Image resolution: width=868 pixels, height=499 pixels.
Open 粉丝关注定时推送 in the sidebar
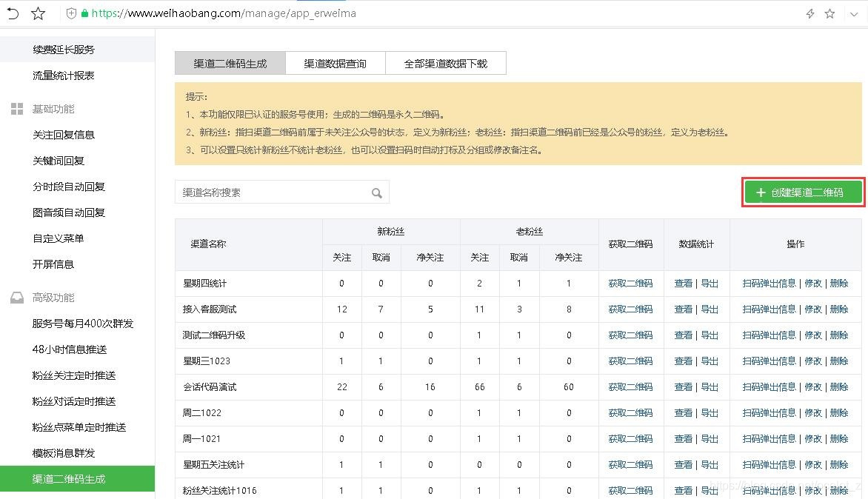pos(74,375)
